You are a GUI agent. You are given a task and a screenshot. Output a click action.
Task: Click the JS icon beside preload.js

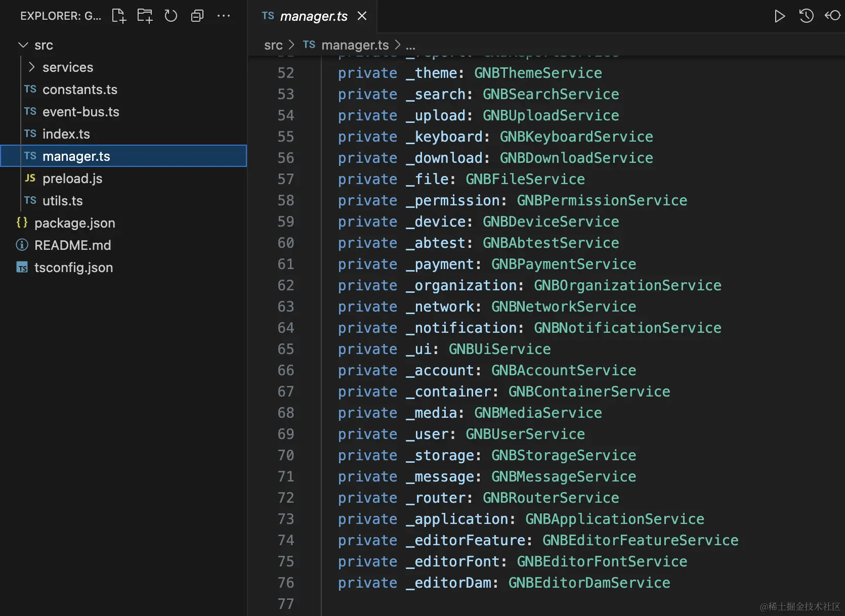(30, 178)
